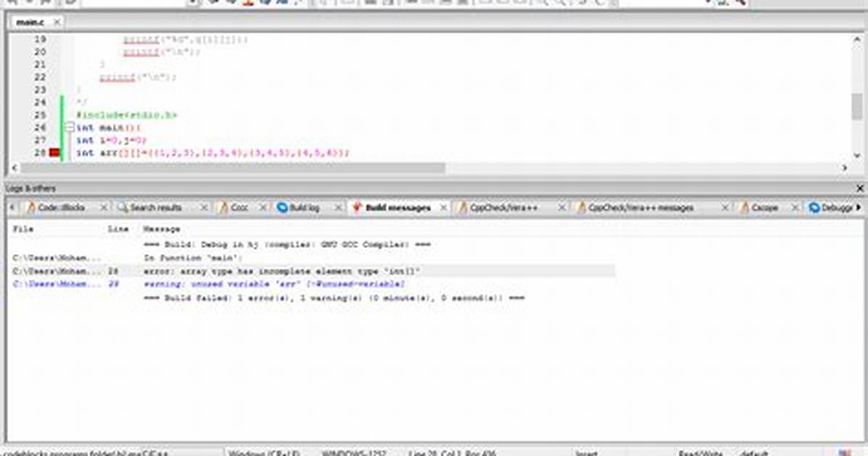This screenshot has height=456, width=868.
Task: Close the Cscope tab
Action: 795,208
